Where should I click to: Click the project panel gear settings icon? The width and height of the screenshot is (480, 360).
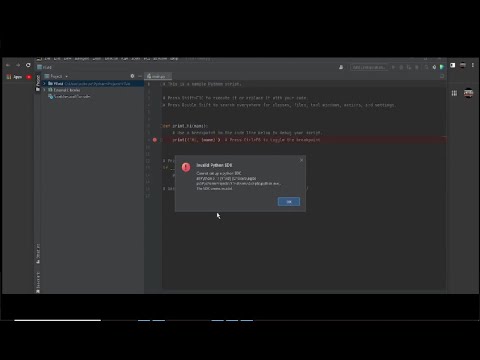pyautogui.click(x=132, y=76)
